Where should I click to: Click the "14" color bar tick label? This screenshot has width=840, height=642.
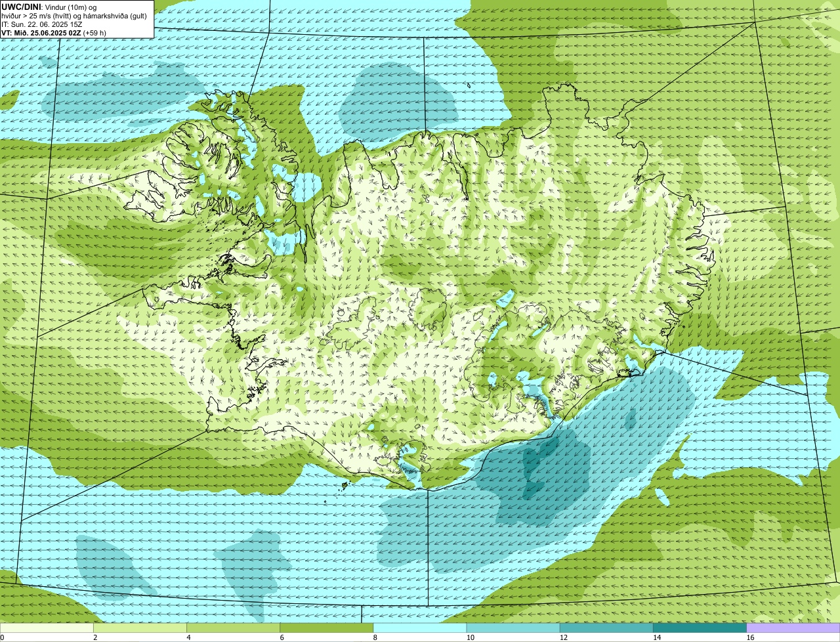(x=656, y=637)
